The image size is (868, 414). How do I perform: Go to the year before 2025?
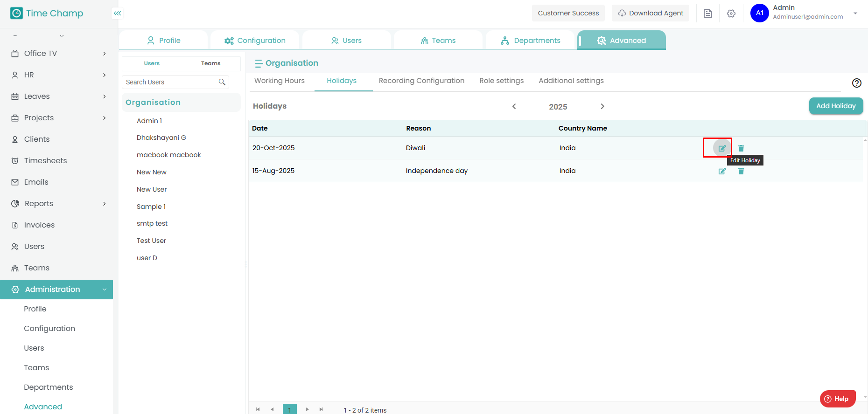514,106
